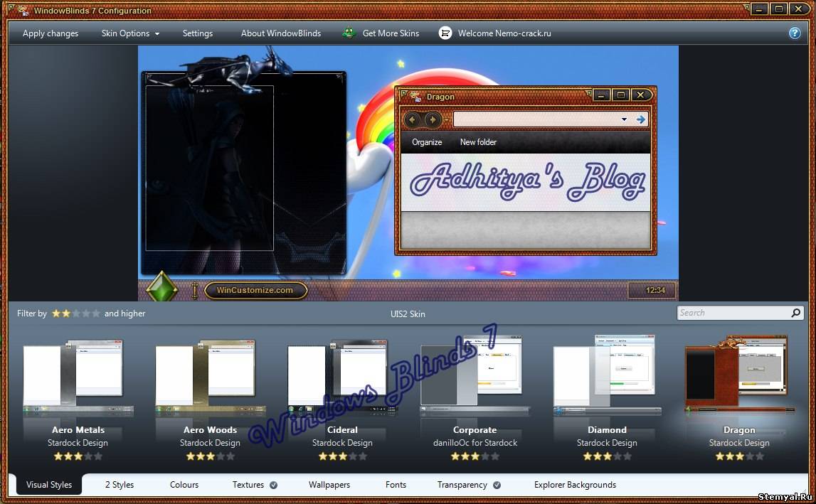The image size is (816, 504).
Task: Click the 12:34 clock in the preview taskbar
Action: 655,290
